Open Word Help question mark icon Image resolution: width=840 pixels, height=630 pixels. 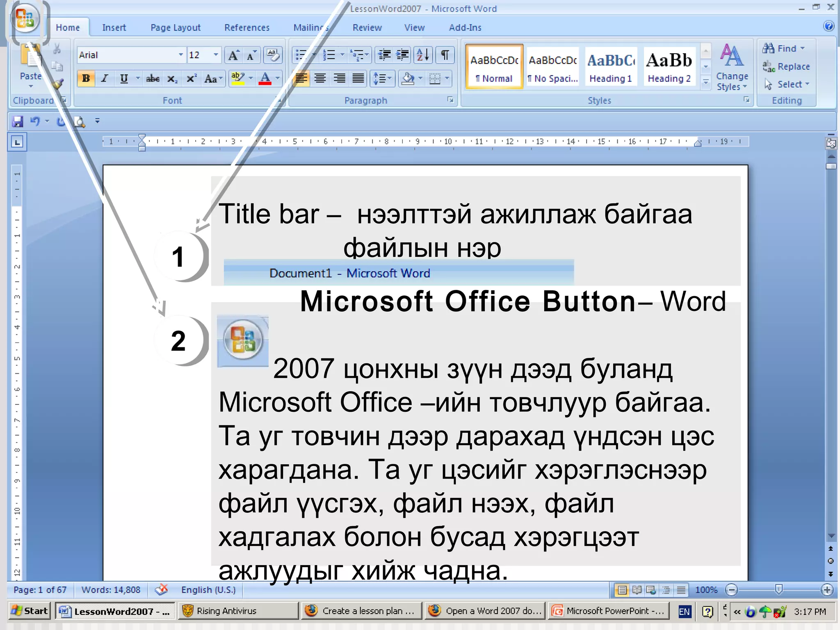click(829, 26)
